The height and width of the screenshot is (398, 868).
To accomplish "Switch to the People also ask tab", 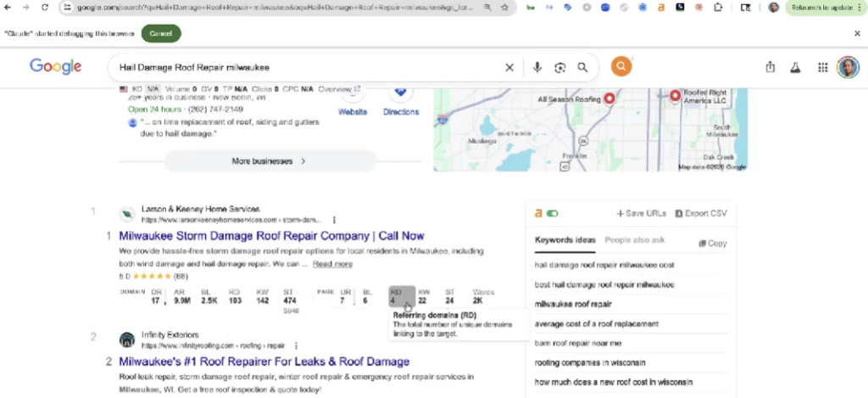I will point(634,240).
